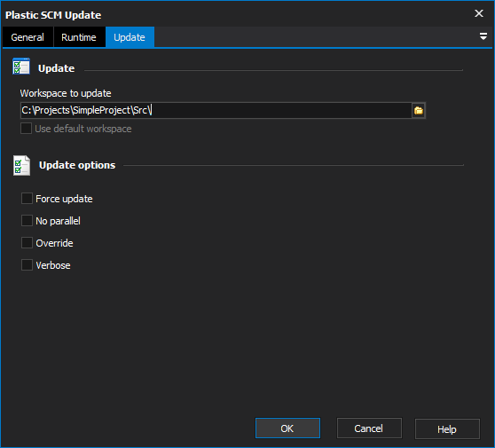Viewport: 495px width, 448px height.
Task: Toggle Use default workspace checkbox
Action: tap(27, 129)
